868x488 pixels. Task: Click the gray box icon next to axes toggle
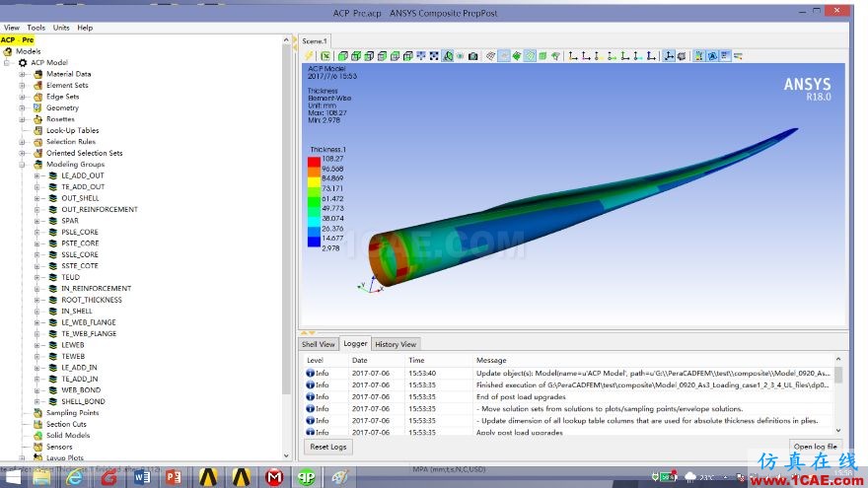[x=682, y=56]
